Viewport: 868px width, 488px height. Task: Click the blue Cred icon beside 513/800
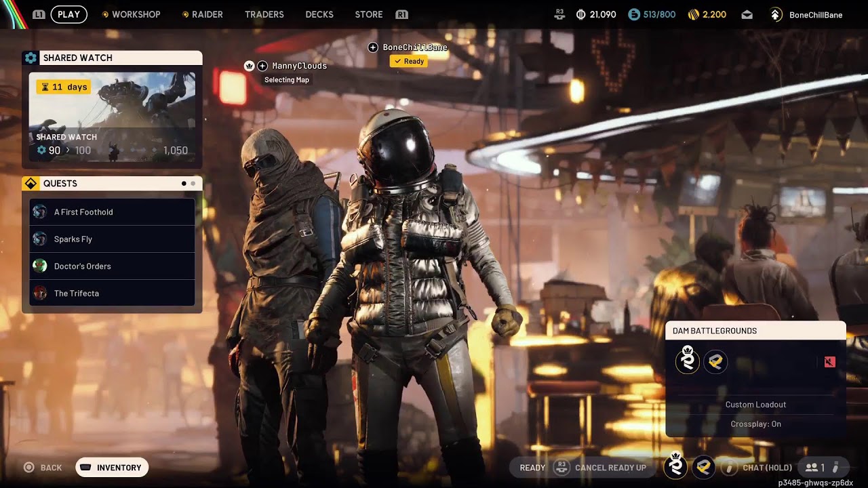click(634, 14)
